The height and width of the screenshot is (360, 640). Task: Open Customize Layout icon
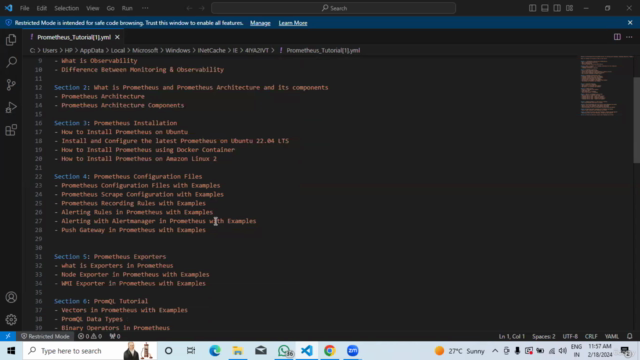tap(569, 8)
